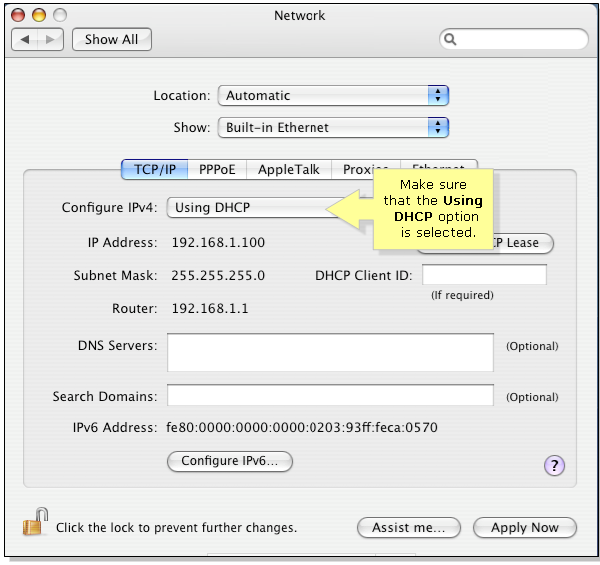This screenshot has width=600, height=565.
Task: Open the Show dropdown set to Built-in Ethernet
Action: (x=333, y=127)
